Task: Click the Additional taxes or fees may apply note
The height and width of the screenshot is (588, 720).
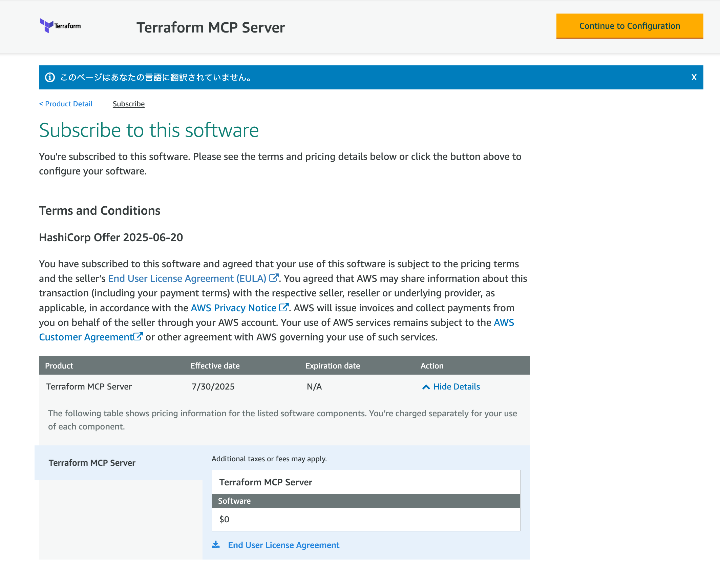Action: click(269, 459)
